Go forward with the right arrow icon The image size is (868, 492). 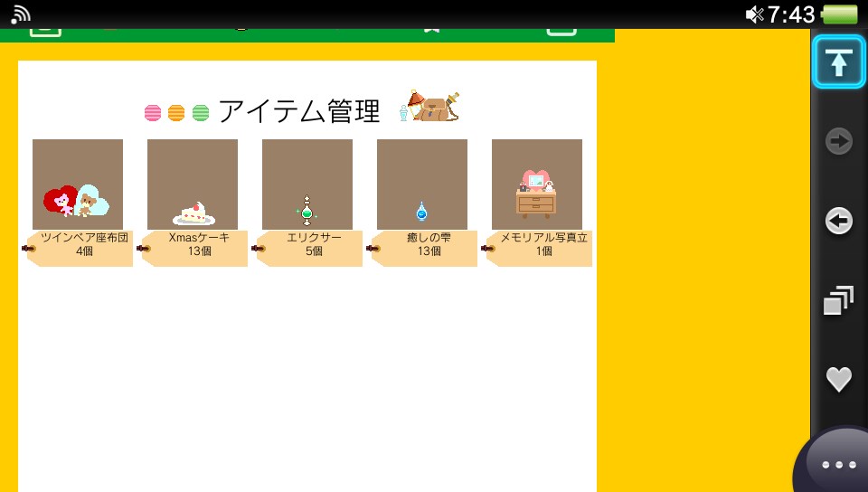pyautogui.click(x=839, y=141)
